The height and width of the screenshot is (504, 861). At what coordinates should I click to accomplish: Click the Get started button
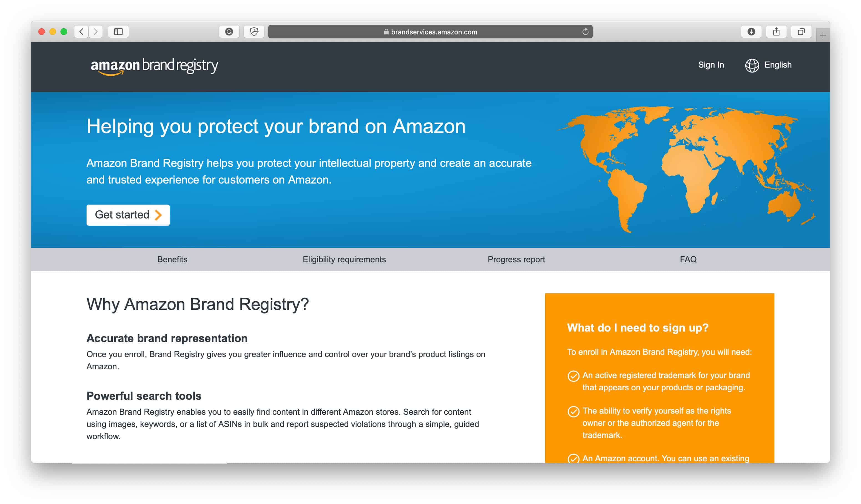128,215
